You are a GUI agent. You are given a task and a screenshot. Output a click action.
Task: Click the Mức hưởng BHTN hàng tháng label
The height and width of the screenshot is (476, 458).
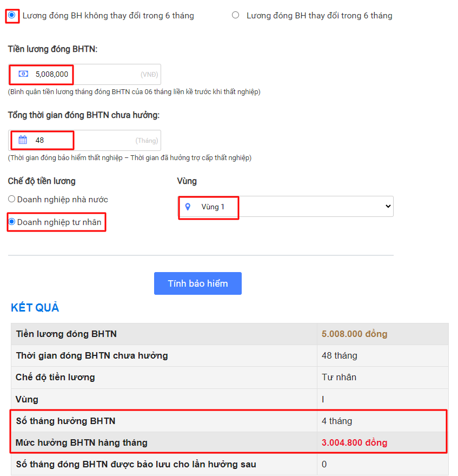click(x=81, y=442)
